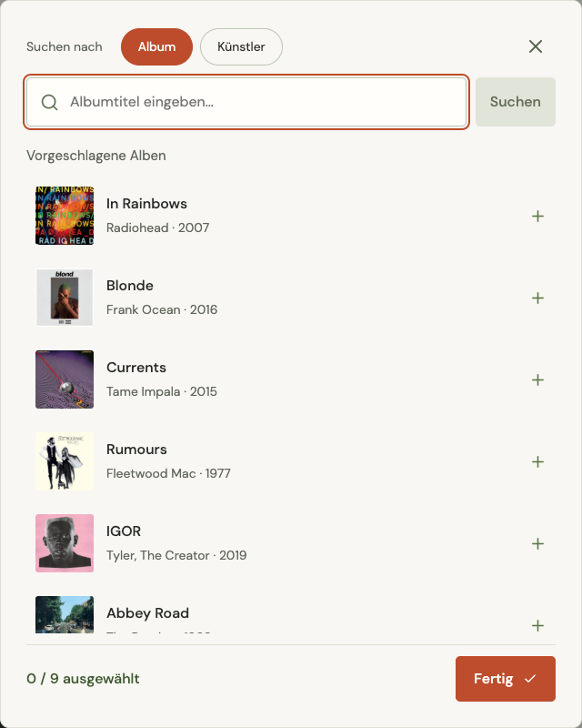Add IGOR with the plus icon
This screenshot has height=728, width=582.
click(x=537, y=543)
